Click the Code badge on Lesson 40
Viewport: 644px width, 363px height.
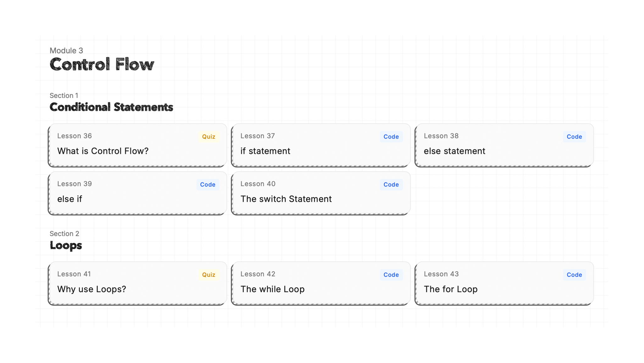coord(391,184)
